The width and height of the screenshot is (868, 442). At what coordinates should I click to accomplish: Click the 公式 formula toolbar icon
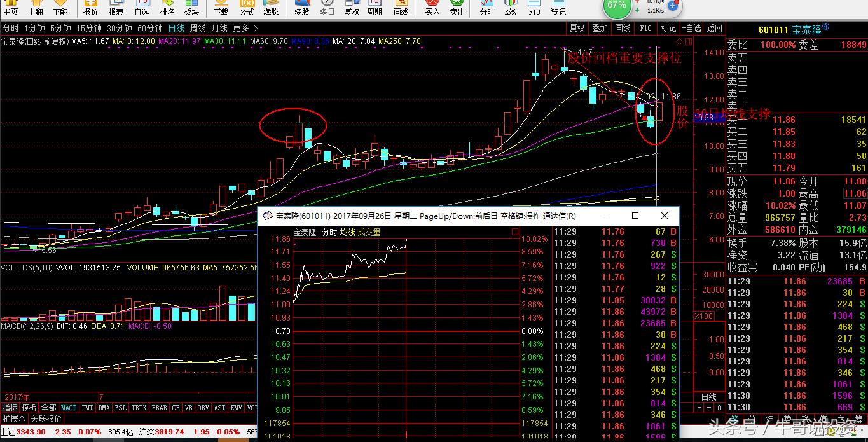[x=247, y=8]
